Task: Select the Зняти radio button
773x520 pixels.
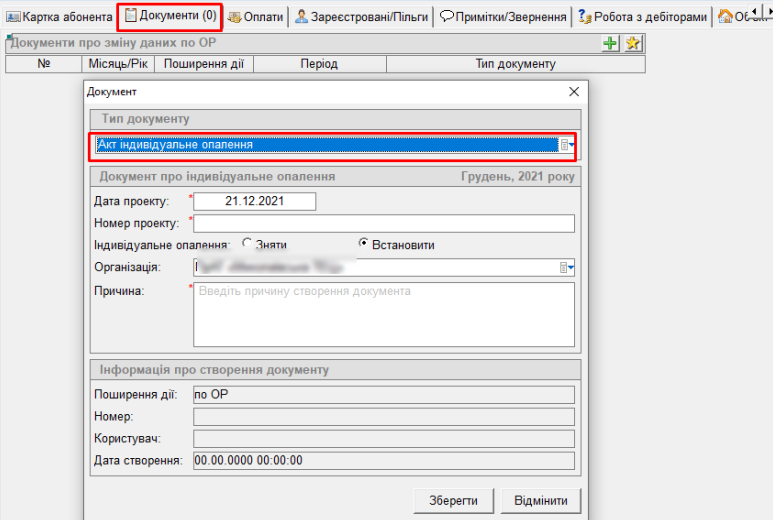Action: [x=247, y=244]
